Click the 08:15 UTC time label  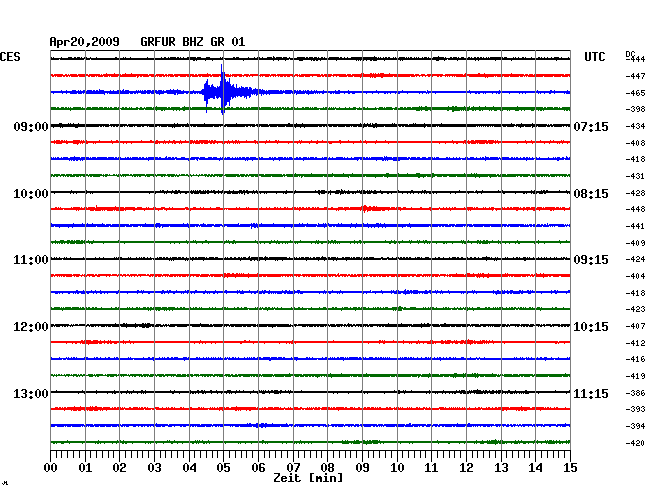(591, 194)
